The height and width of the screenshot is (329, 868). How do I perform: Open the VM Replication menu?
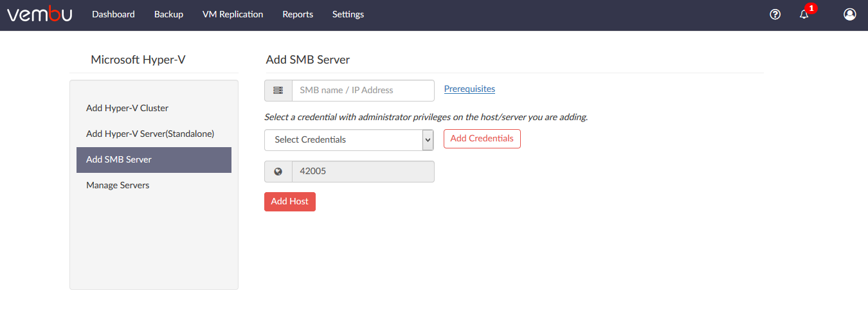coord(233,14)
